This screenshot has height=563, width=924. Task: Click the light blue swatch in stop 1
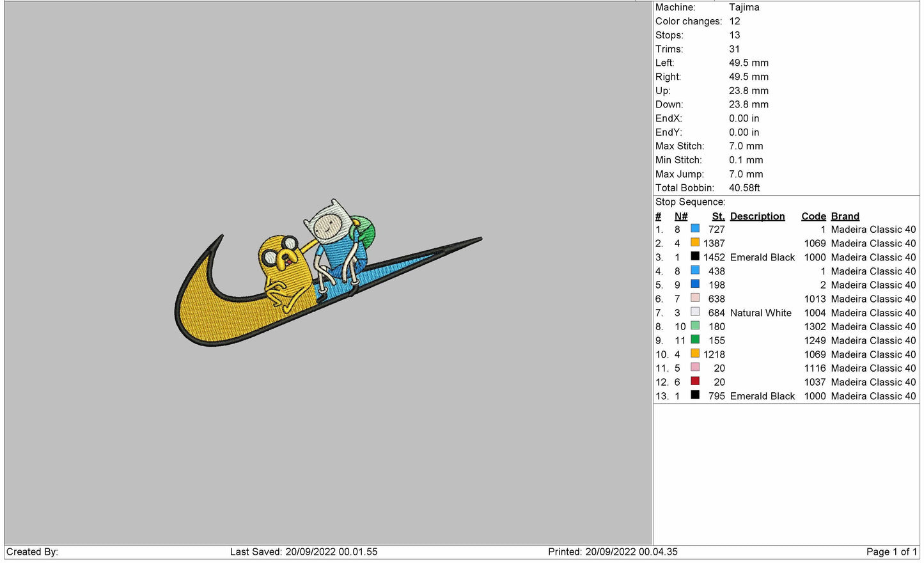click(x=695, y=228)
